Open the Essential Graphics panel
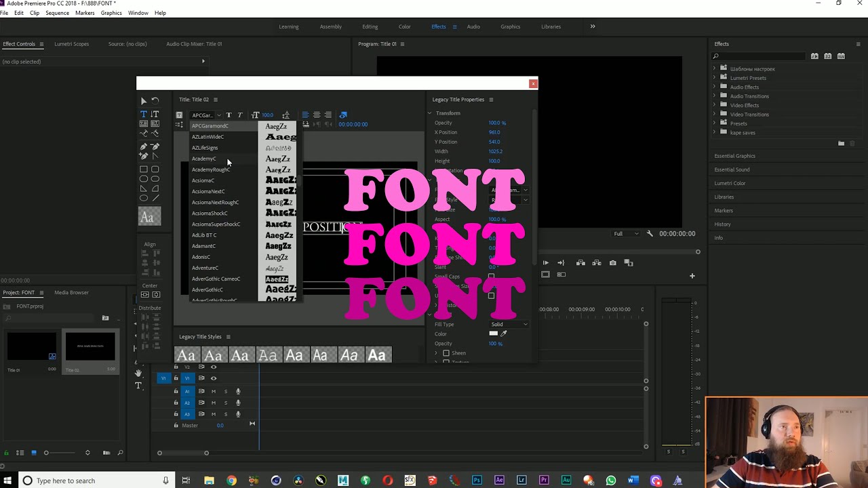Image resolution: width=868 pixels, height=488 pixels. coord(734,156)
